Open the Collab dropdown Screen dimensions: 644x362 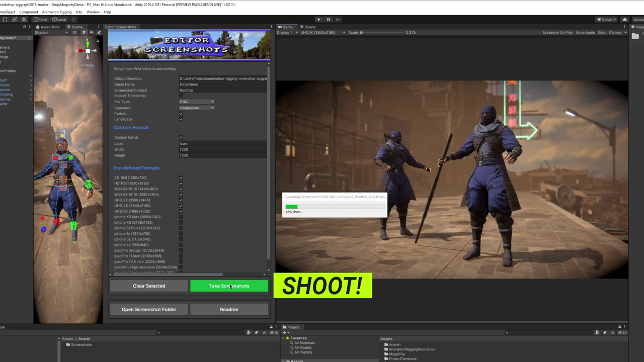pos(607,20)
